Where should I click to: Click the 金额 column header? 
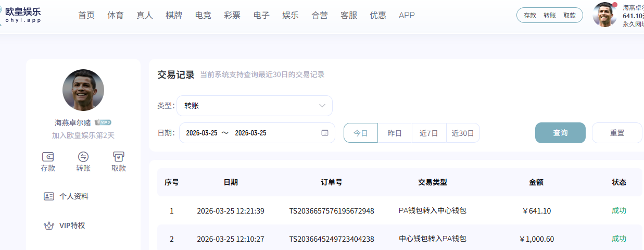(x=536, y=182)
